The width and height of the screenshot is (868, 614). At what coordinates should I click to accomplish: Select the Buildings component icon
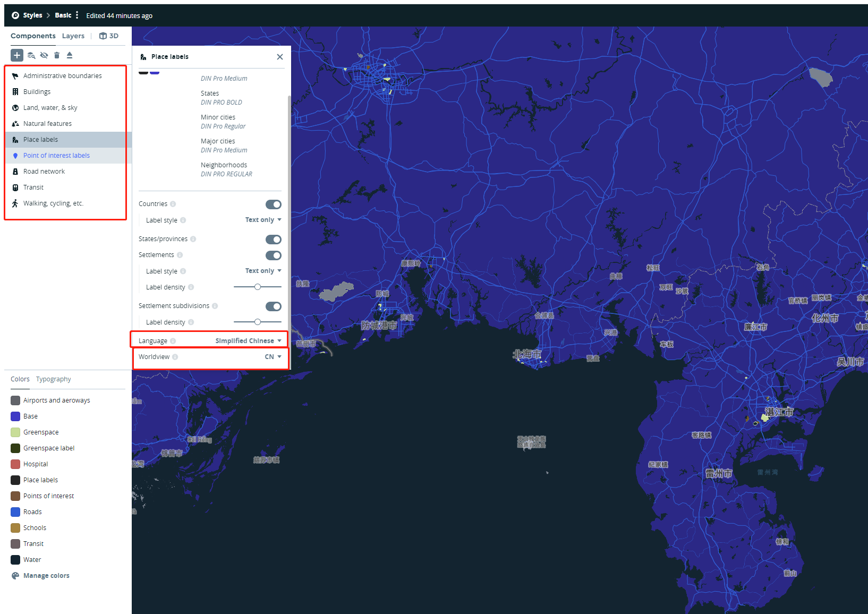pos(16,91)
